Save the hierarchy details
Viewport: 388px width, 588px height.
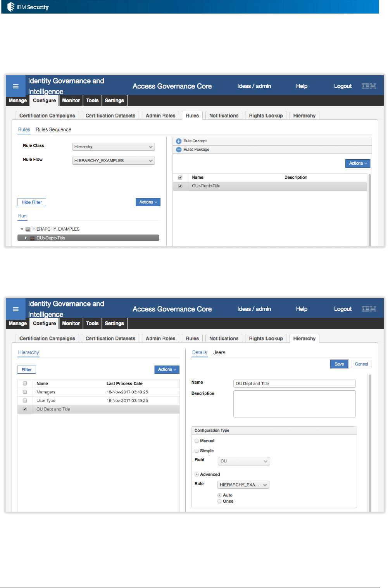pyautogui.click(x=339, y=364)
